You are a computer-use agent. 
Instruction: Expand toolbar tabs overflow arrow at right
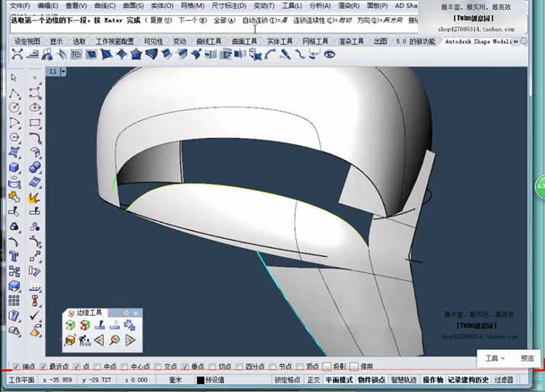(x=516, y=42)
